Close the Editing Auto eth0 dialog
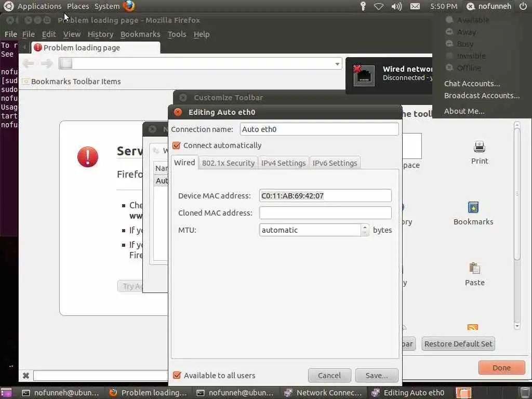 178,112
